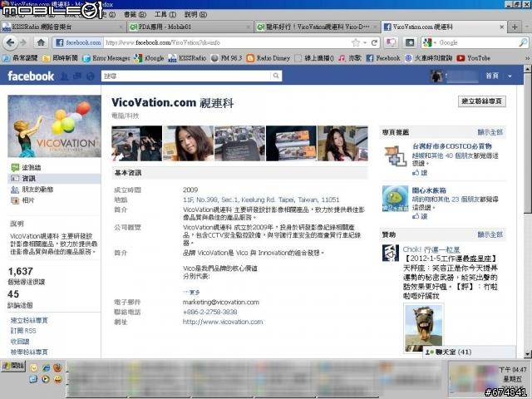This screenshot has width=532, height=399.
Task: Close the KISSRadio tab
Action: click(121, 27)
